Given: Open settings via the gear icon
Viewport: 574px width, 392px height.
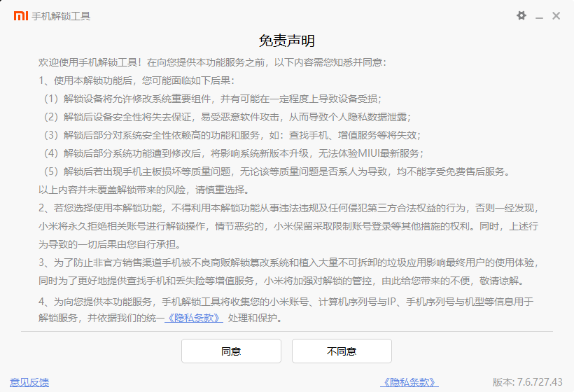Looking at the screenshot, I should pyautogui.click(x=521, y=15).
